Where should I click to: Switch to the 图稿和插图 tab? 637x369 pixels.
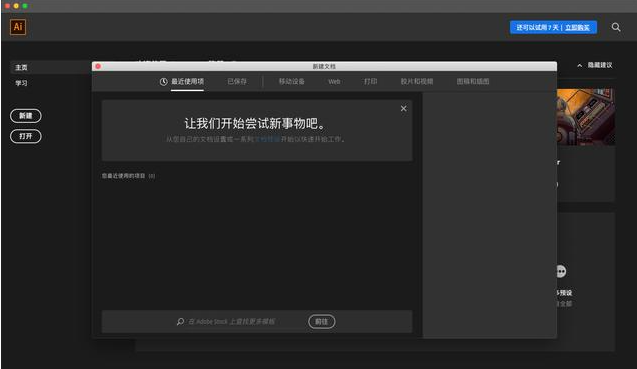coord(473,82)
